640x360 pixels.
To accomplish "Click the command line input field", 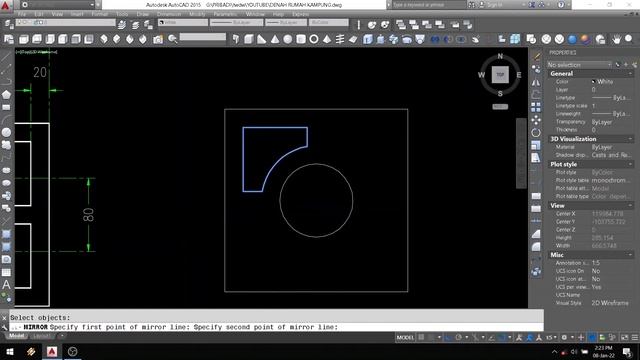I will 276,327.
